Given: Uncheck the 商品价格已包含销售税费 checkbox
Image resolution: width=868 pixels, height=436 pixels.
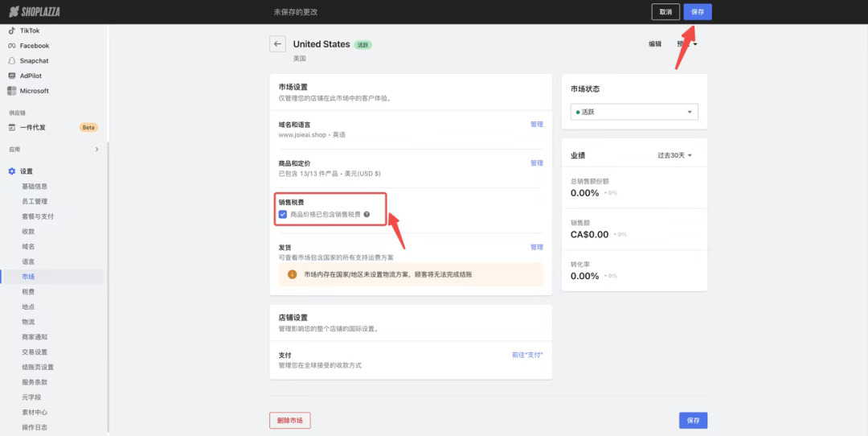Looking at the screenshot, I should coord(283,215).
